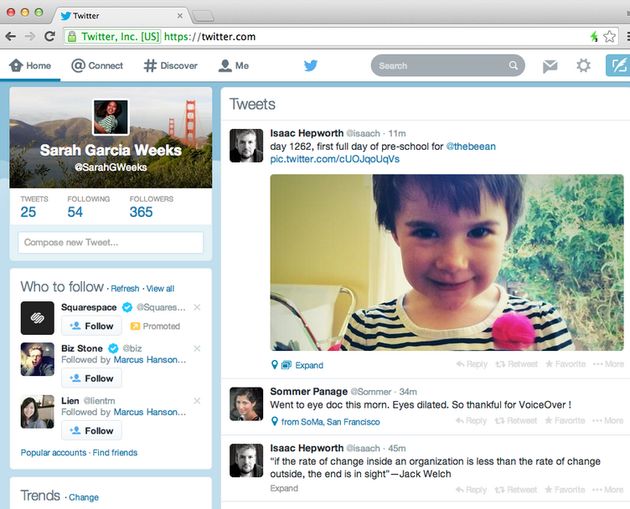Screen dimensions: 630x509
Task: Open direct messages envelope icon
Action: [550, 66]
